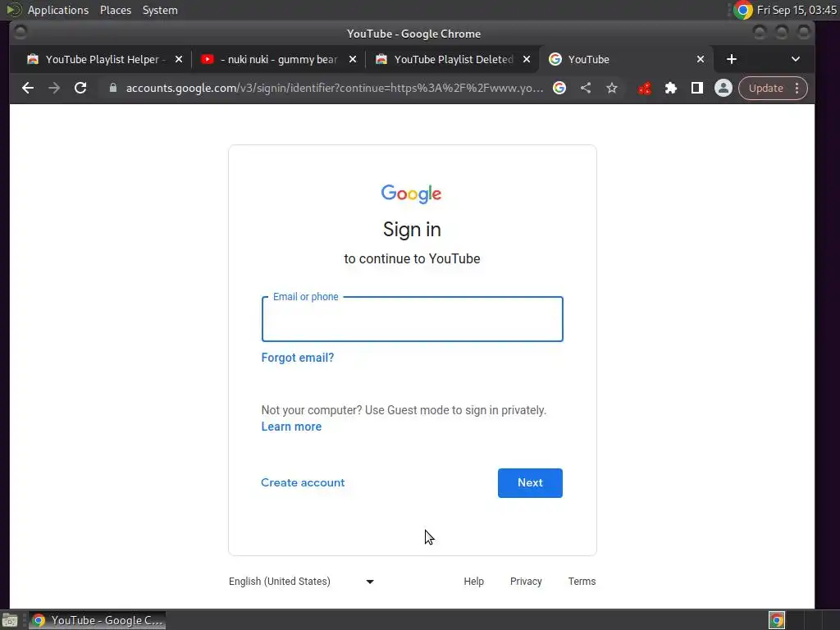Click the Google logo

coord(412,194)
